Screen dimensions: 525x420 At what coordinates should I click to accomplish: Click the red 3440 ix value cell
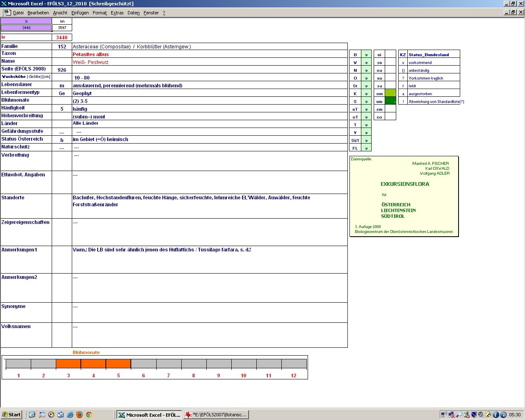(x=62, y=37)
